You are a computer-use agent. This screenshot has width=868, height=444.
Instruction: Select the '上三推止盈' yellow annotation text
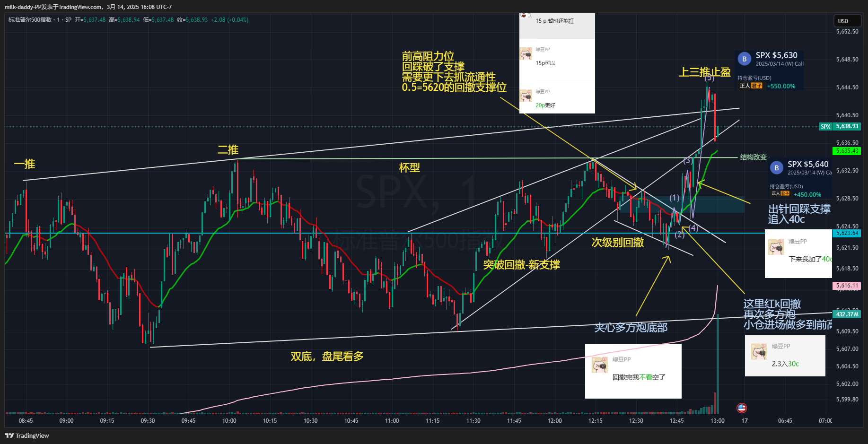pos(704,72)
